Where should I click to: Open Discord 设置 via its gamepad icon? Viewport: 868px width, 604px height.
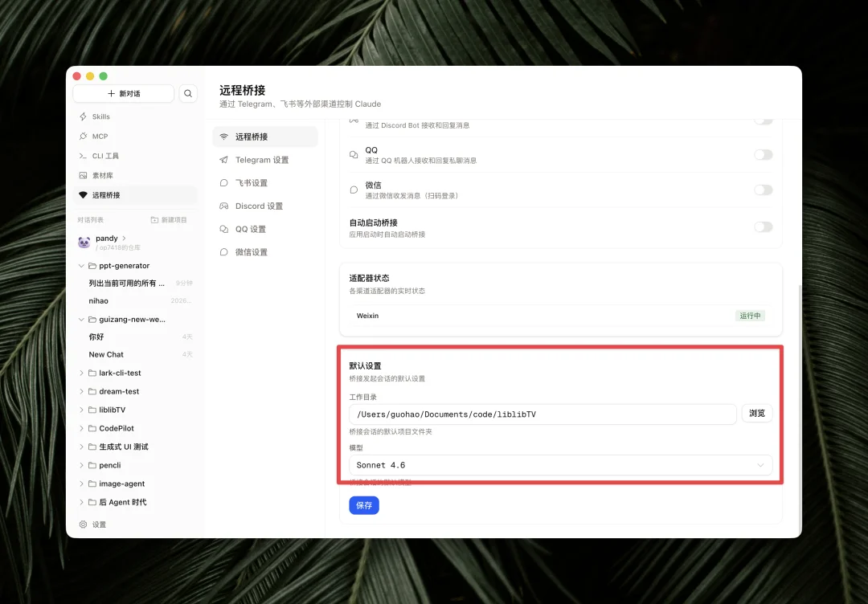[225, 206]
